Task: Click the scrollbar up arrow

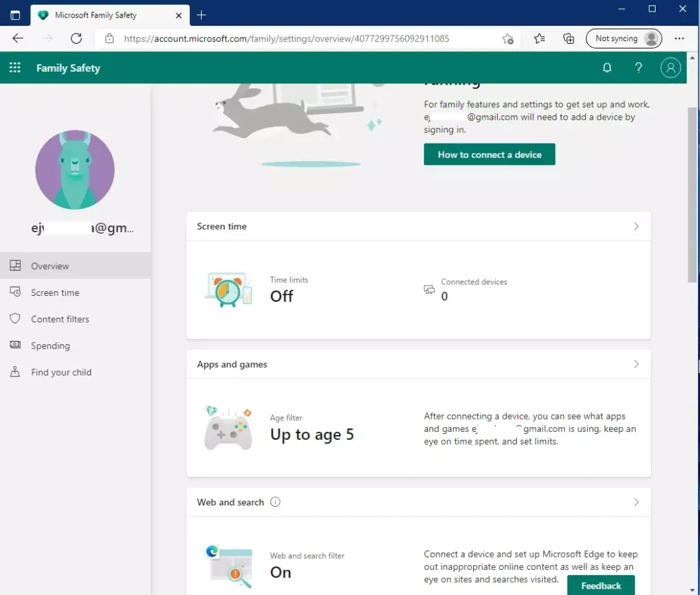Action: 692,57
